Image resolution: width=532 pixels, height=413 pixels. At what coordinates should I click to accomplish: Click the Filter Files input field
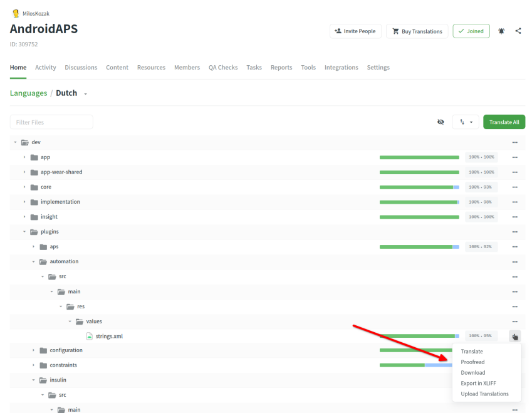[x=51, y=122]
